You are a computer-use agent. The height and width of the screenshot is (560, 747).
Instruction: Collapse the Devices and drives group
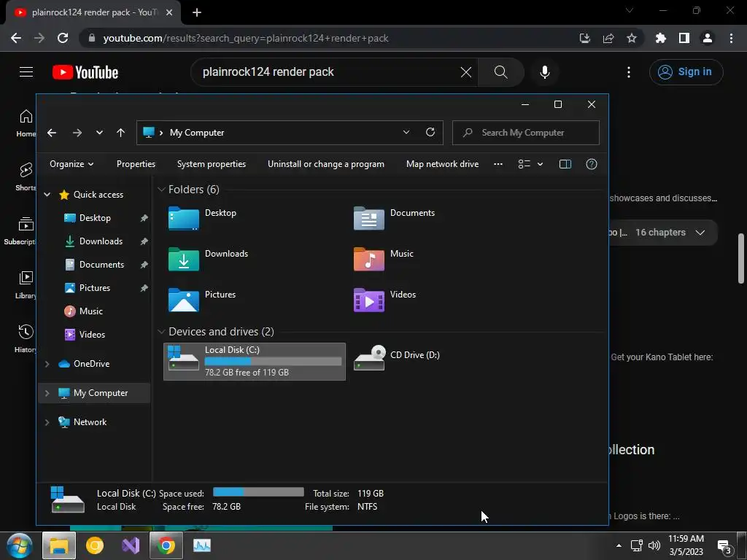[161, 332]
